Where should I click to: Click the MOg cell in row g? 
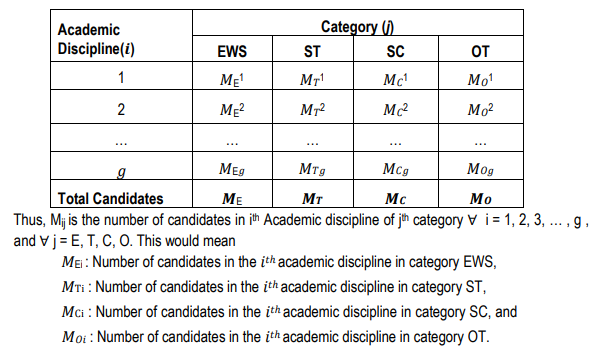(481, 166)
